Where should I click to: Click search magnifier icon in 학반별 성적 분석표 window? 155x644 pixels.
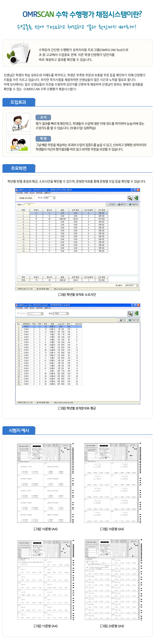(x=130, y=198)
